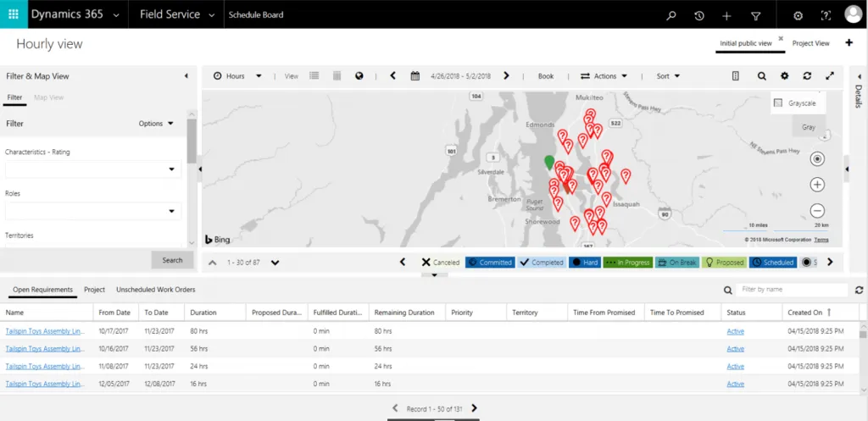Open the Dynamics 365 app launcher waffle
This screenshot has width=868, height=421.
pyautogui.click(x=14, y=14)
